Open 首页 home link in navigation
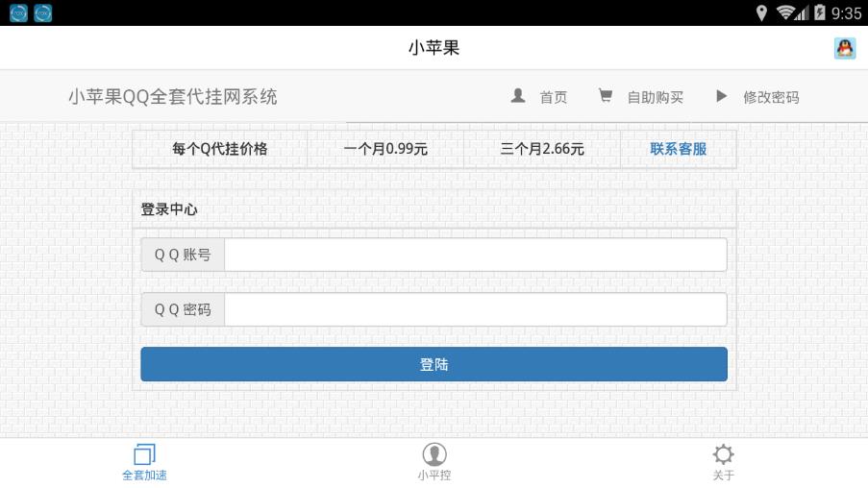Image resolution: width=868 pixels, height=488 pixels. [553, 97]
